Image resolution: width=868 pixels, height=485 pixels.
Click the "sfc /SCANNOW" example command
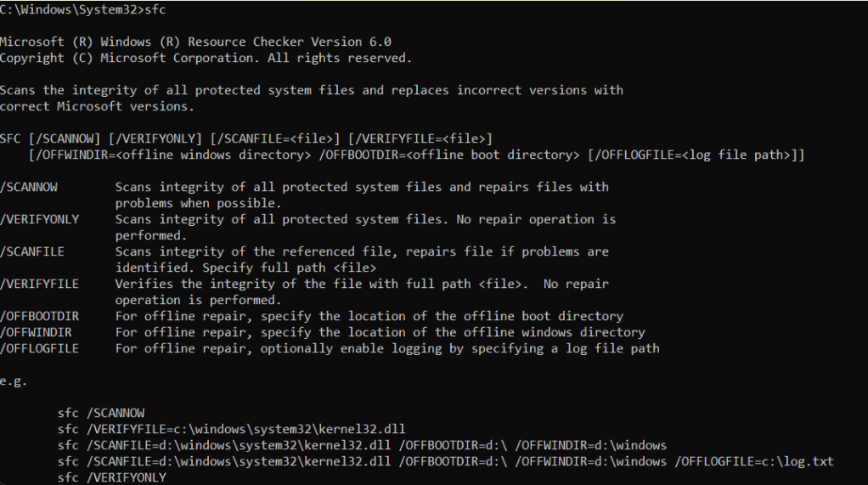(101, 413)
